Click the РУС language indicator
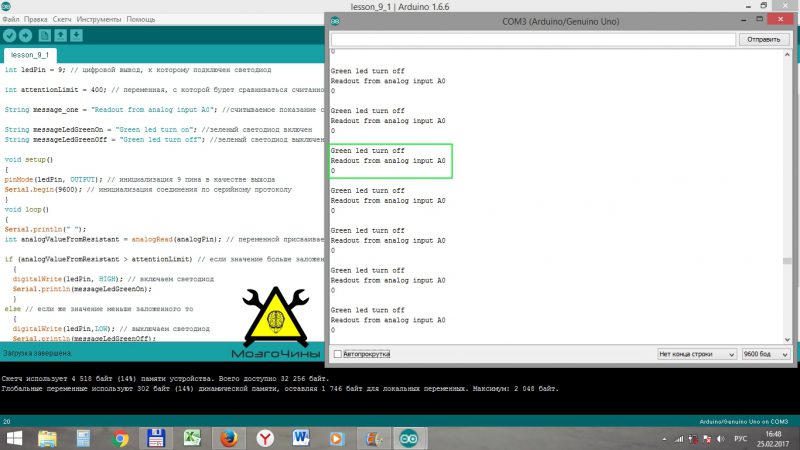The height and width of the screenshot is (450, 800). (740, 439)
